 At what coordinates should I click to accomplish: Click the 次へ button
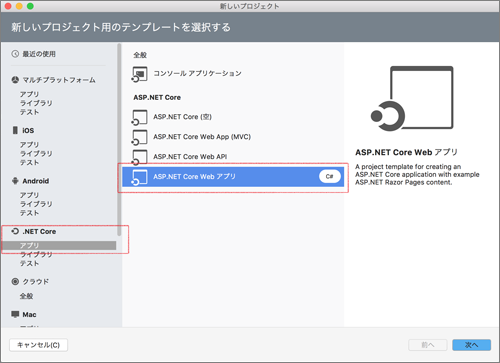pyautogui.click(x=472, y=345)
